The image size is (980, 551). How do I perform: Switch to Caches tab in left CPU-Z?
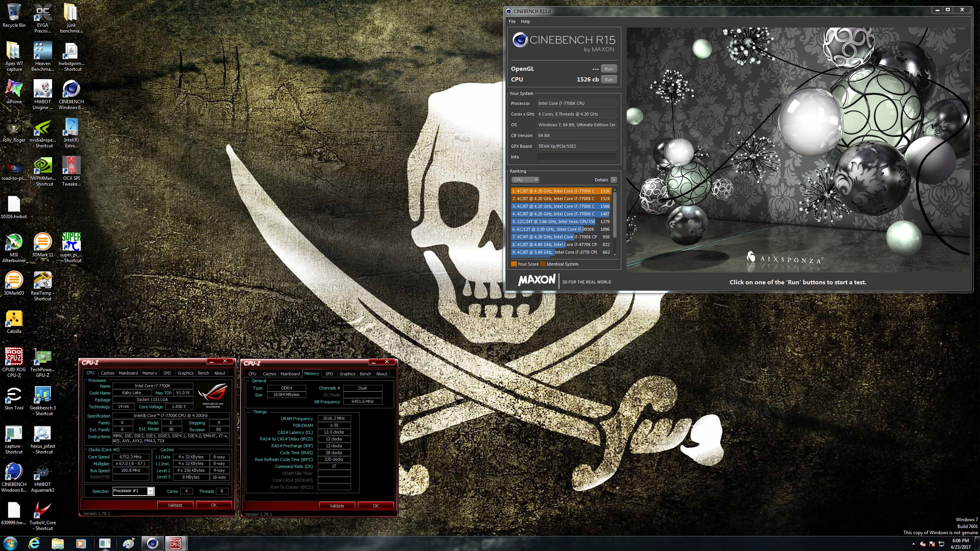(107, 373)
